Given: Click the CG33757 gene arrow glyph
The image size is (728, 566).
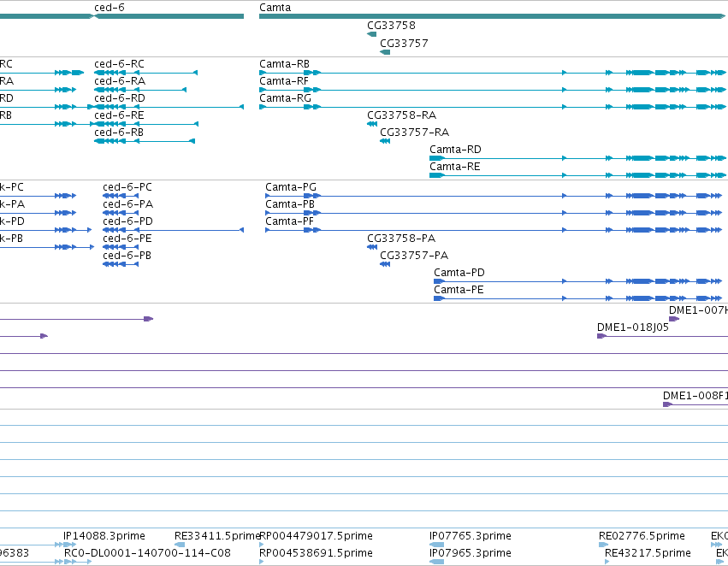Looking at the screenshot, I should coord(385,52).
